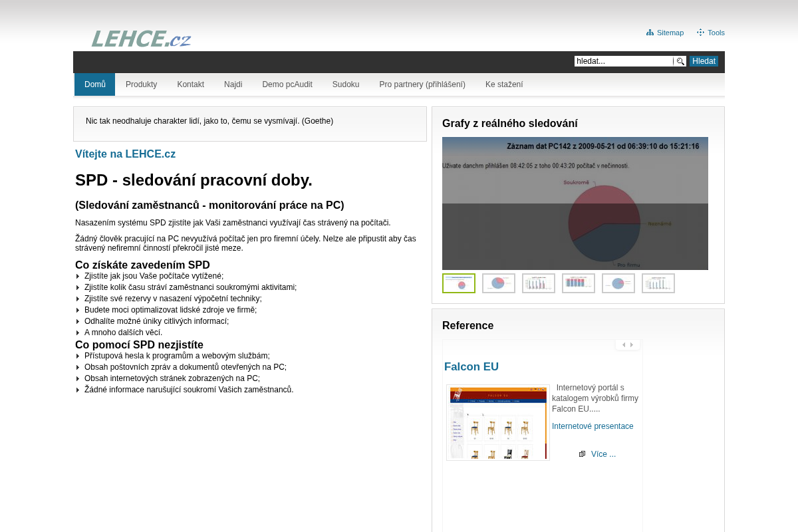Go to Pro partnery (přihlášení)
This screenshot has height=532, width=798.
(422, 84)
